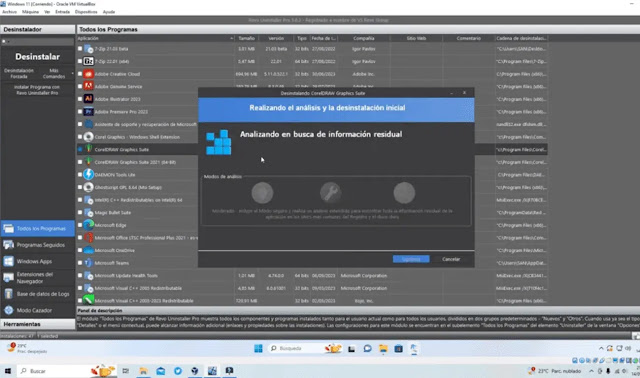
Task: Show hidden icons in guest system tray
Action: [601, 348]
